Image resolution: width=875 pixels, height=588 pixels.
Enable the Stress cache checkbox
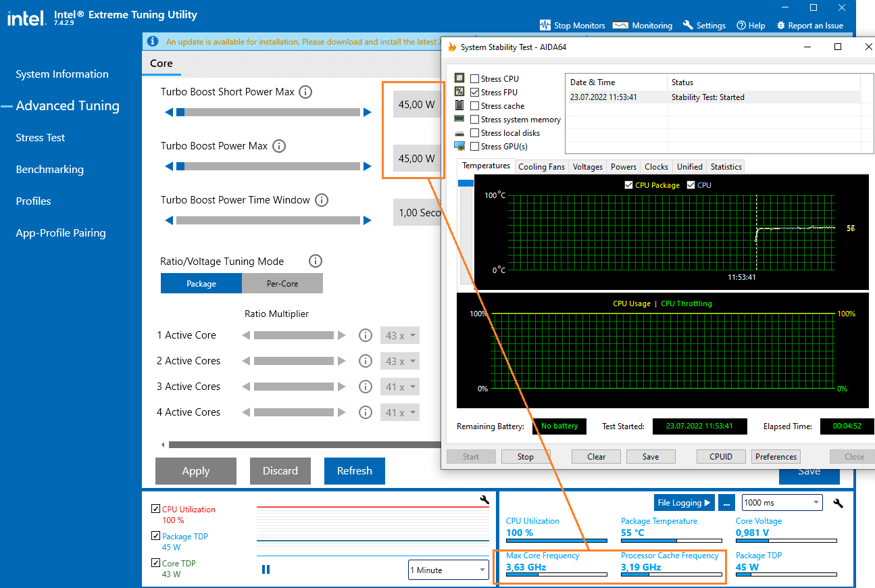pyautogui.click(x=475, y=106)
